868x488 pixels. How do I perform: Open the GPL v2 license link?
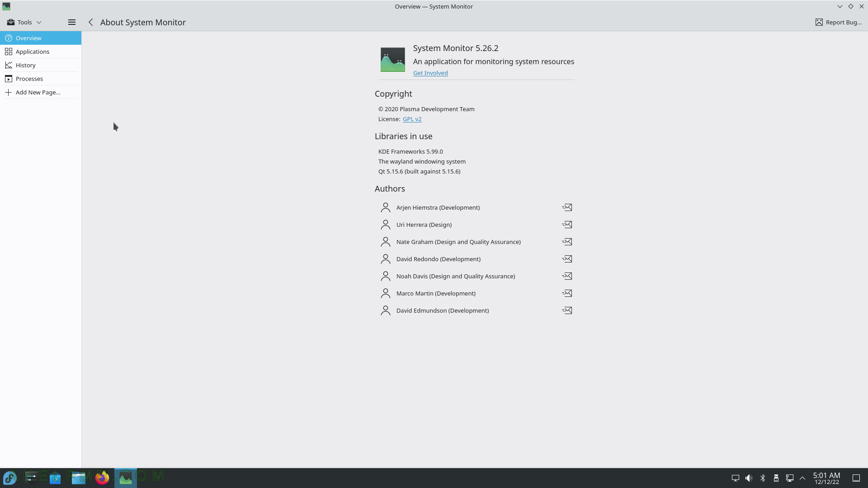click(x=412, y=119)
